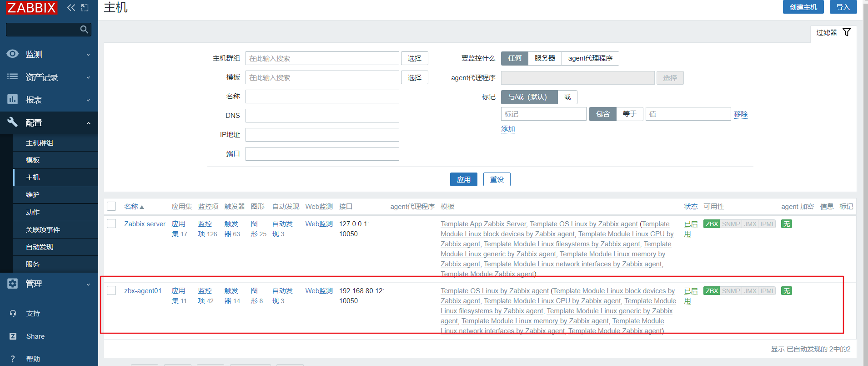This screenshot has height=366, width=868.
Task: Click JMX badge for zbx-agent01
Action: tap(750, 291)
